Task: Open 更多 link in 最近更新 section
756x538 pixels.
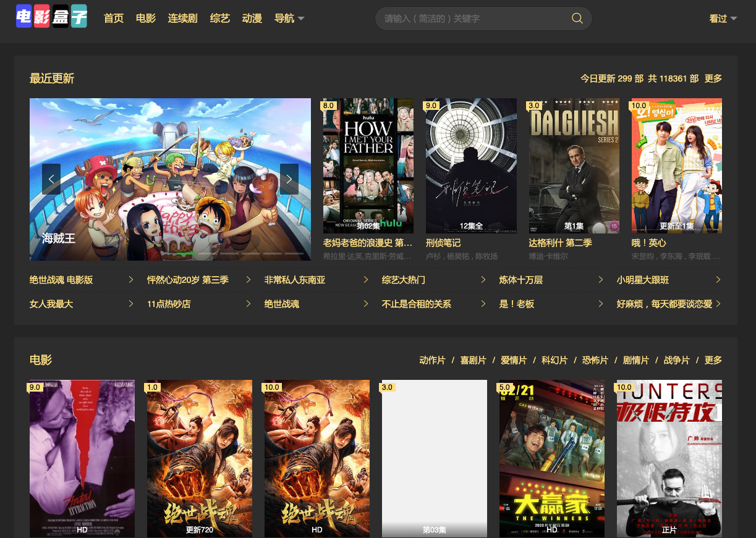Action: (x=713, y=78)
